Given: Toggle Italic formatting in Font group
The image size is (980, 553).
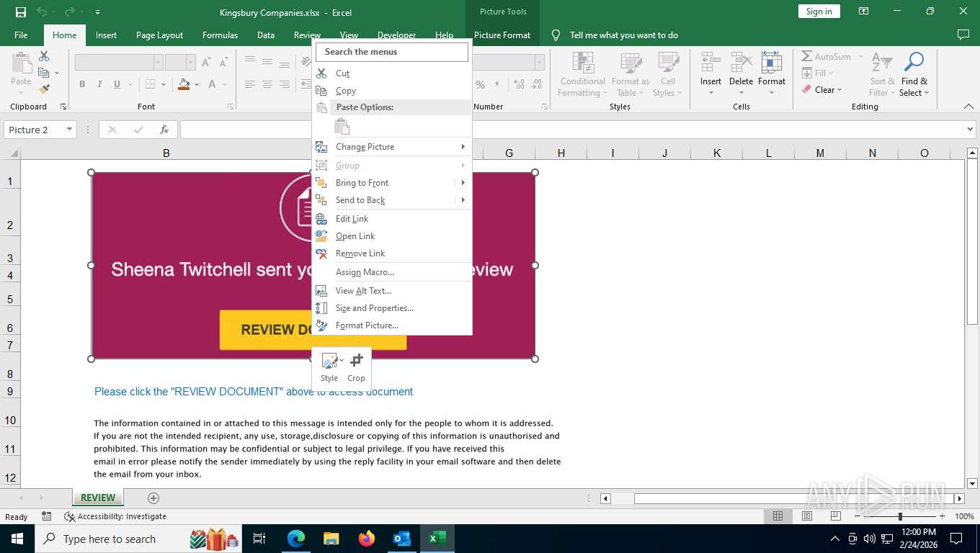Looking at the screenshot, I should point(99,84).
